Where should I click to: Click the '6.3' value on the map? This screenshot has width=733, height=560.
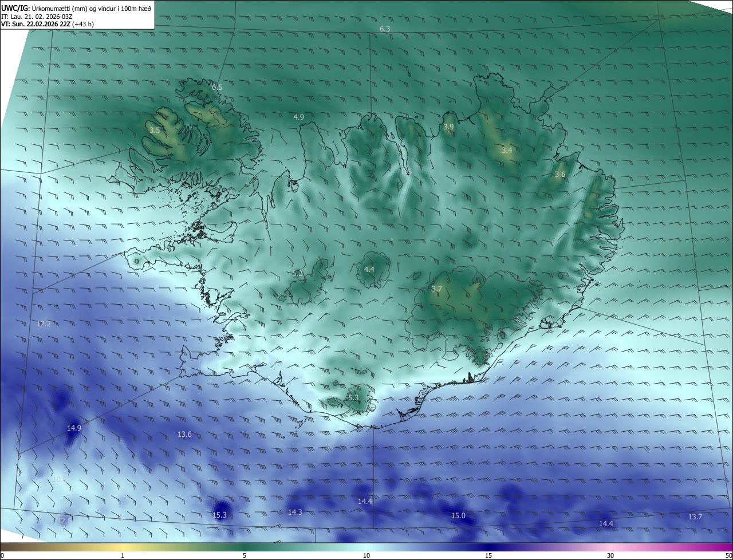coord(385,29)
